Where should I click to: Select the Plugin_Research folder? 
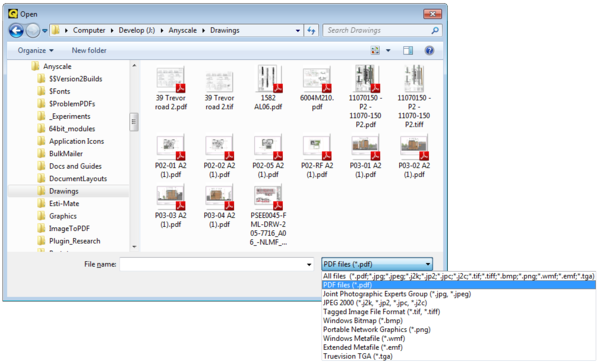point(75,241)
